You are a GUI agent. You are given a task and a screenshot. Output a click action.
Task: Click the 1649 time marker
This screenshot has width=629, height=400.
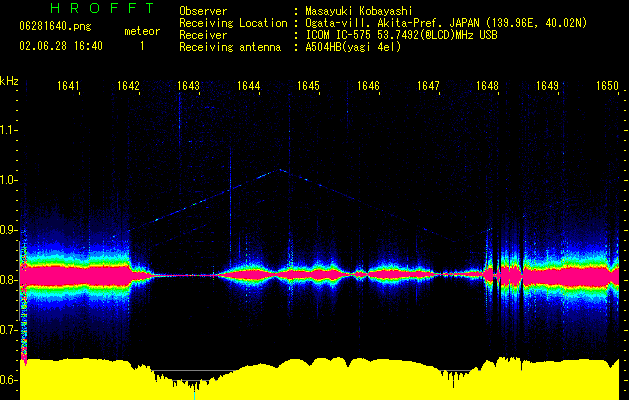(548, 86)
